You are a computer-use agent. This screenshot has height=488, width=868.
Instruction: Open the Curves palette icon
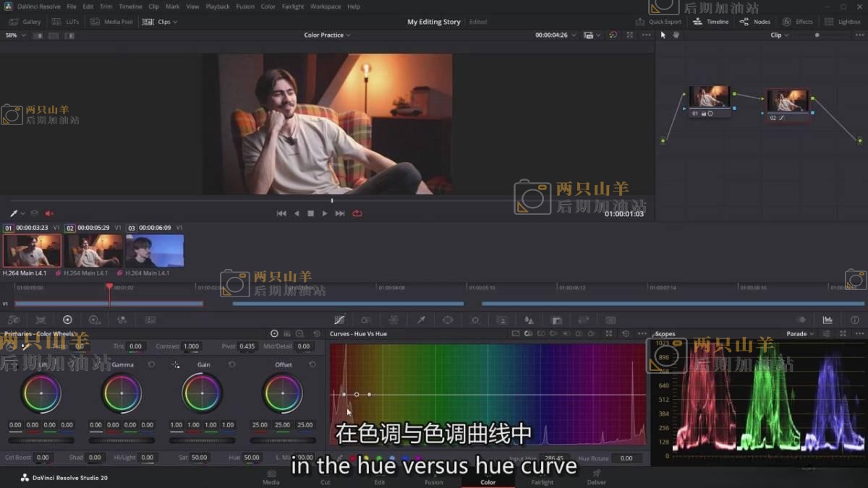339,320
